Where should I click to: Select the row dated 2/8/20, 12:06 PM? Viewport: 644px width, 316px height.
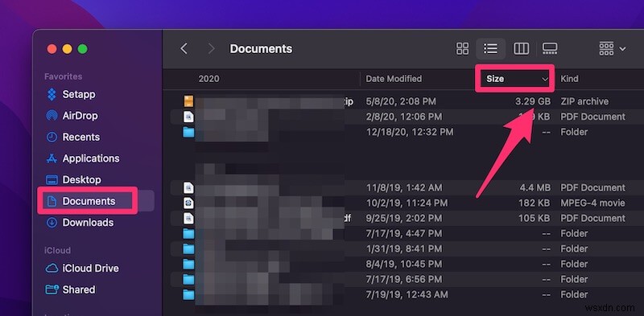tap(407, 117)
